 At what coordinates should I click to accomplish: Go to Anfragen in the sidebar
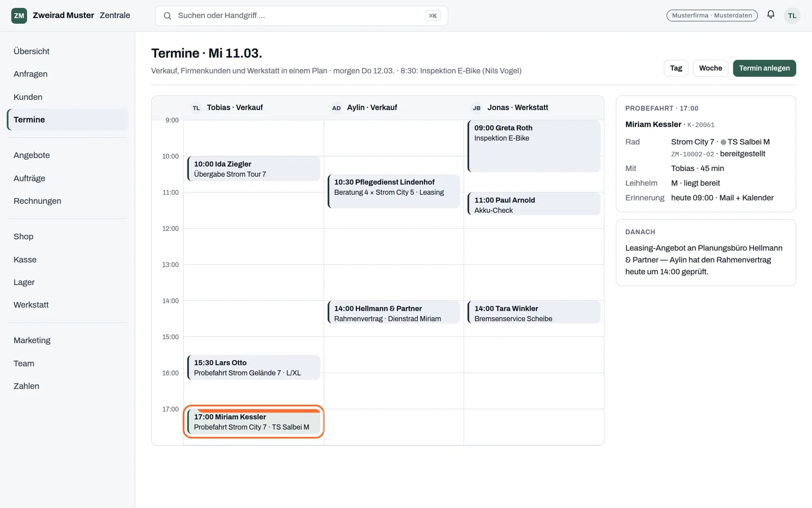pos(68,74)
